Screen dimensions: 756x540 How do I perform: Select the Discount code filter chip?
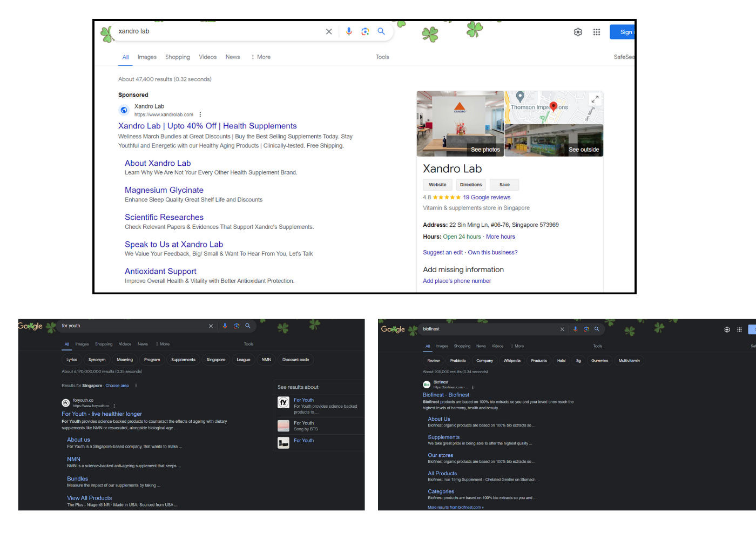click(296, 360)
